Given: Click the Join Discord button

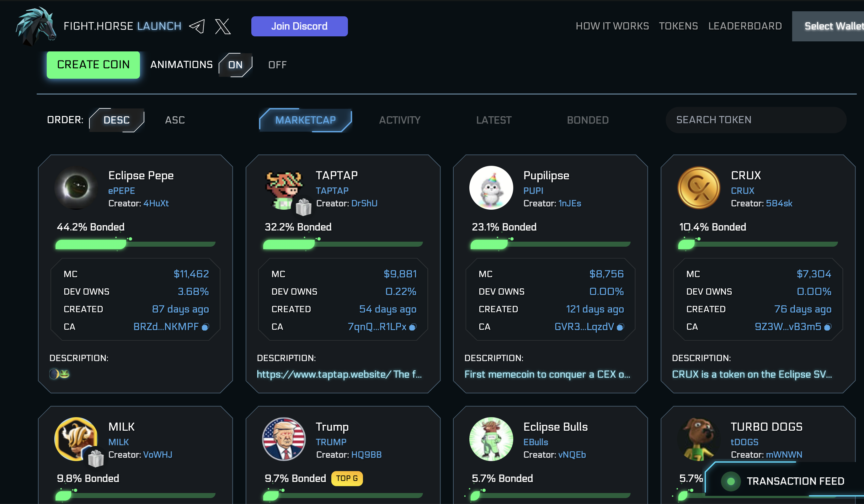Looking at the screenshot, I should click(299, 26).
